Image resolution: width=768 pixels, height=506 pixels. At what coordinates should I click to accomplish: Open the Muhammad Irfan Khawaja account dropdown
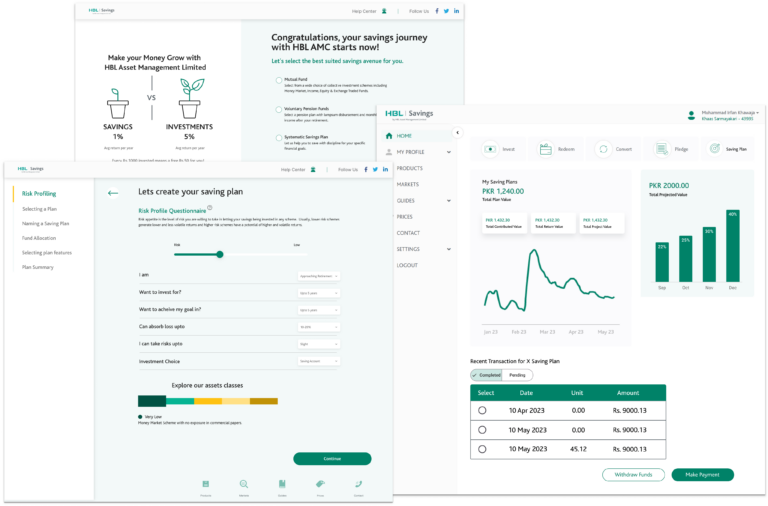[730, 116]
